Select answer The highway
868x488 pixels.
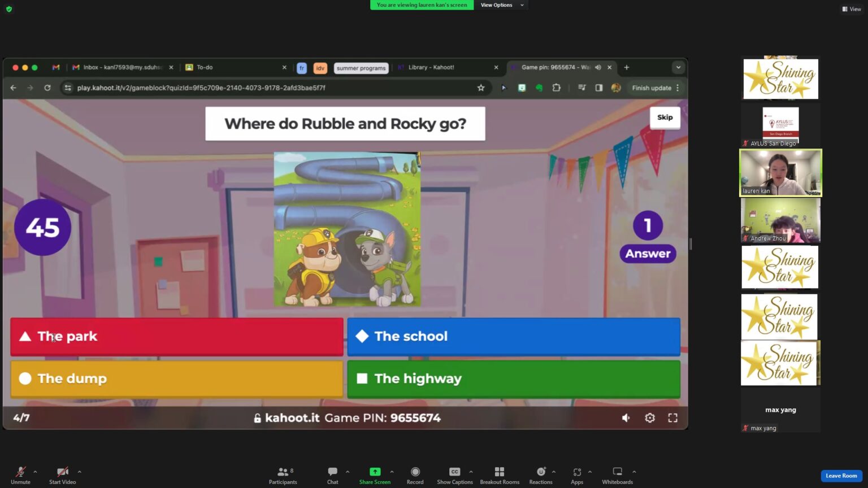tap(514, 379)
